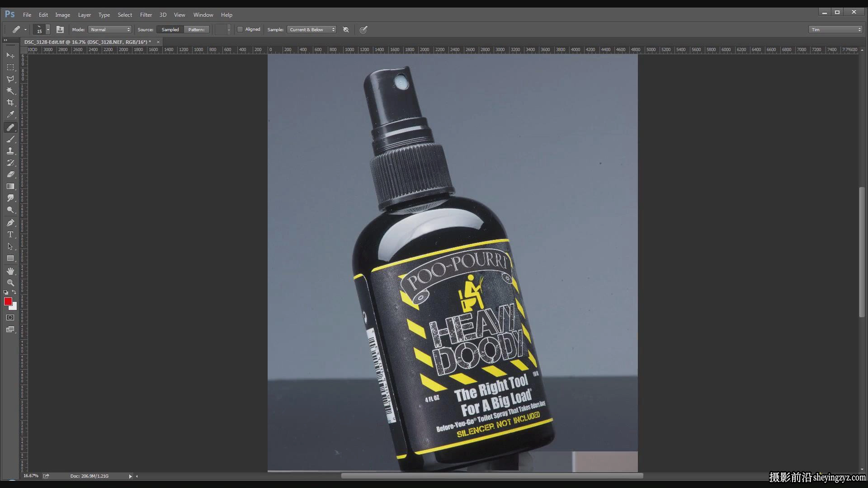Swap foreground and background colors
This screenshot has height=488, width=868.
pos(14,292)
